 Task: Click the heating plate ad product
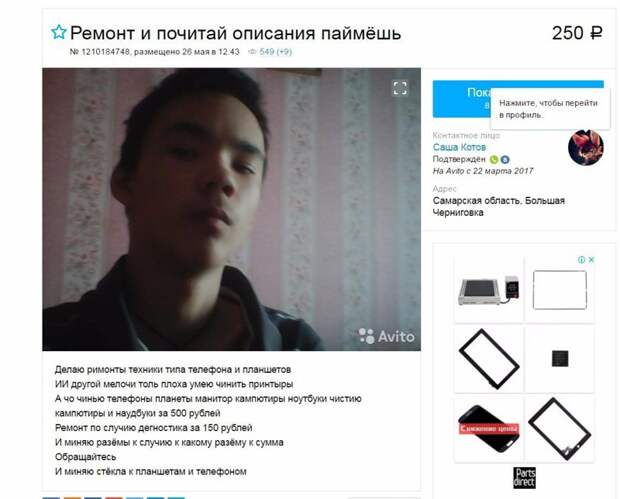coord(489,290)
